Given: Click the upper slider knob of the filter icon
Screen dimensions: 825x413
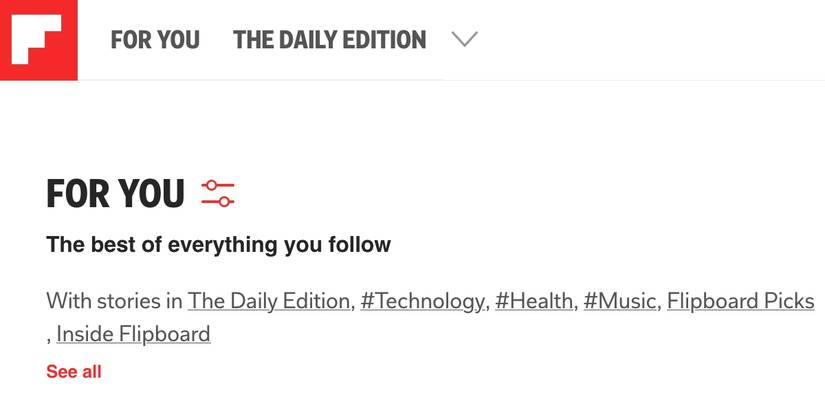Looking at the screenshot, I should coord(212,185).
